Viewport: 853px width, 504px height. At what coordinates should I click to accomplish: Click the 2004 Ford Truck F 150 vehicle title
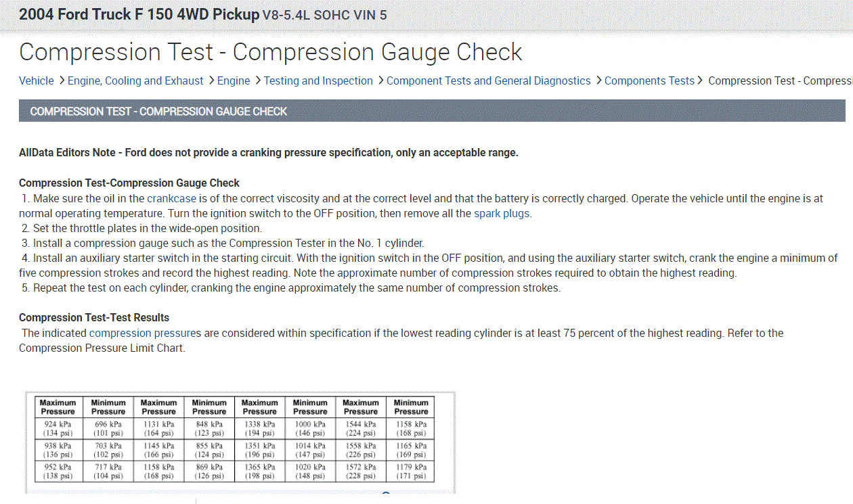pyautogui.click(x=139, y=14)
